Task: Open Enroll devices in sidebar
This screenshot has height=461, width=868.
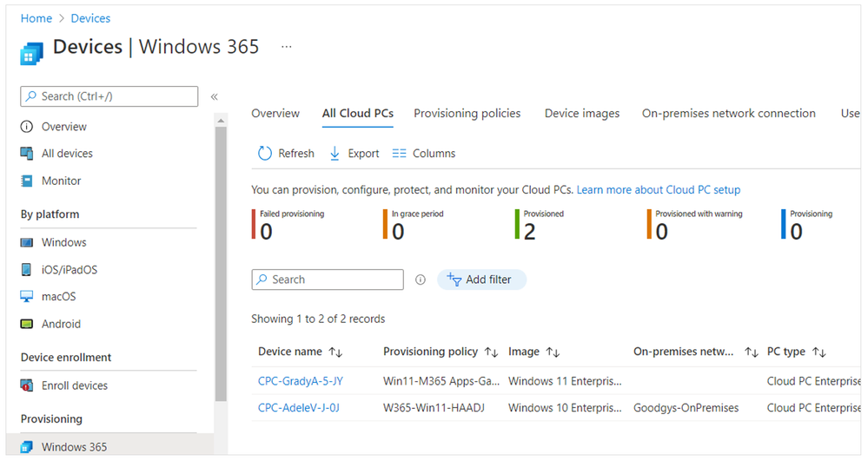Action: (75, 385)
